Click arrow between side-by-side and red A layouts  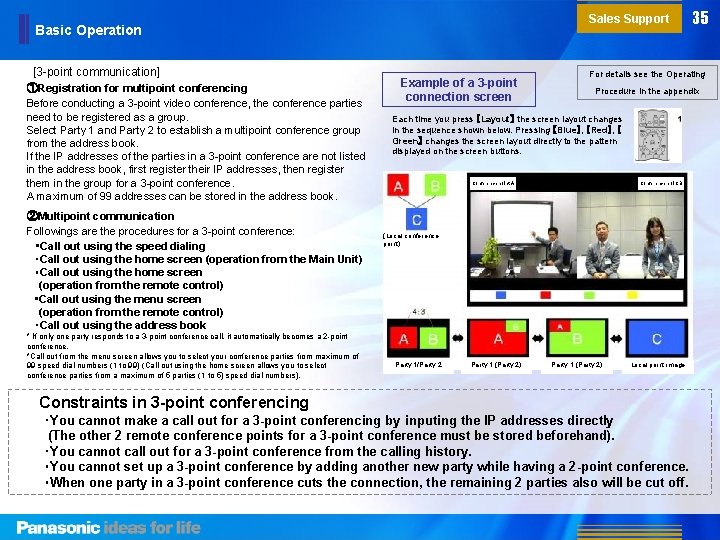tap(458, 338)
